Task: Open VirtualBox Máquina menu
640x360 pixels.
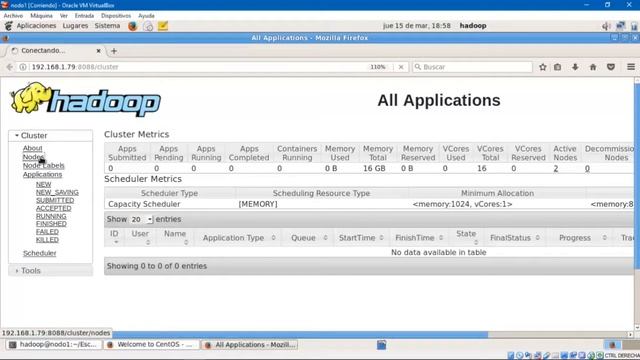Action: click(x=42, y=16)
